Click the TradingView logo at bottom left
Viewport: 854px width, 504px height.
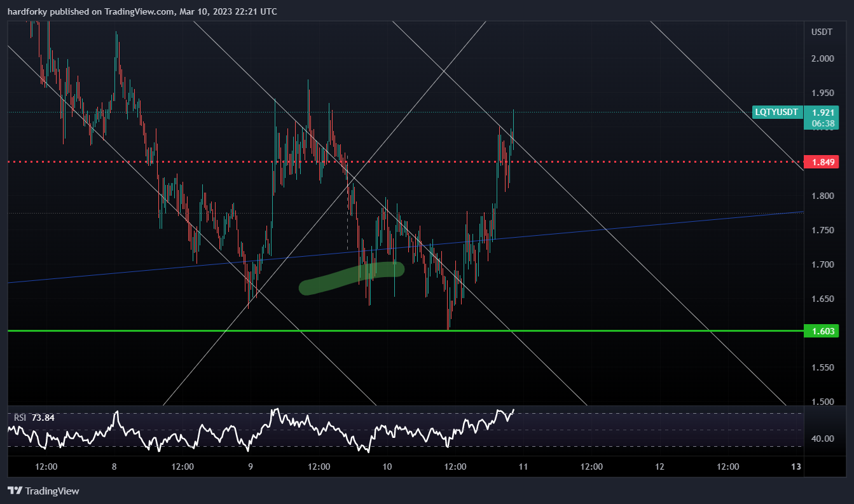(43, 491)
